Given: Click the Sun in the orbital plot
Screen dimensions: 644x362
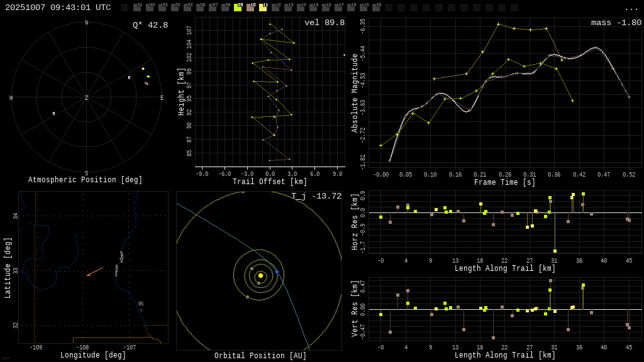Looking at the screenshot, I should [260, 275].
